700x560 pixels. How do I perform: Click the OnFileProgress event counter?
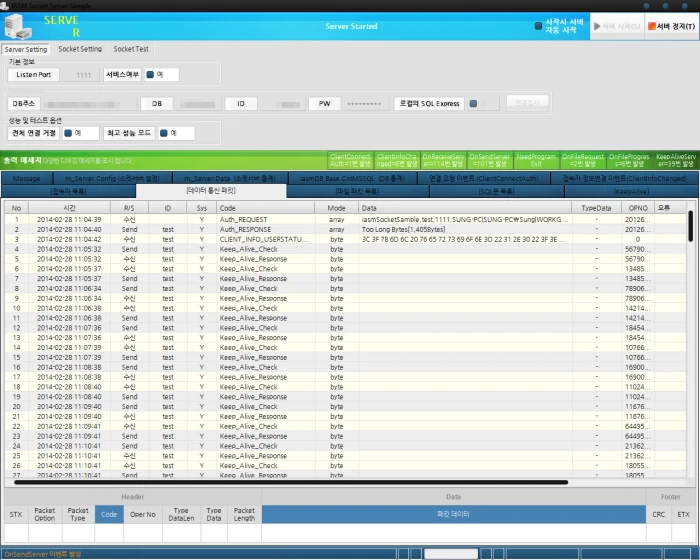[629, 160]
